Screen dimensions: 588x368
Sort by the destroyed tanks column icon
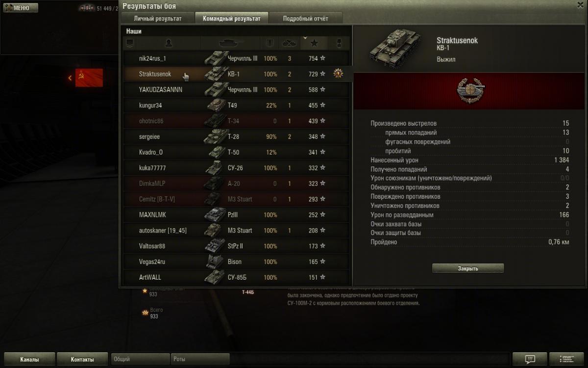(x=289, y=43)
